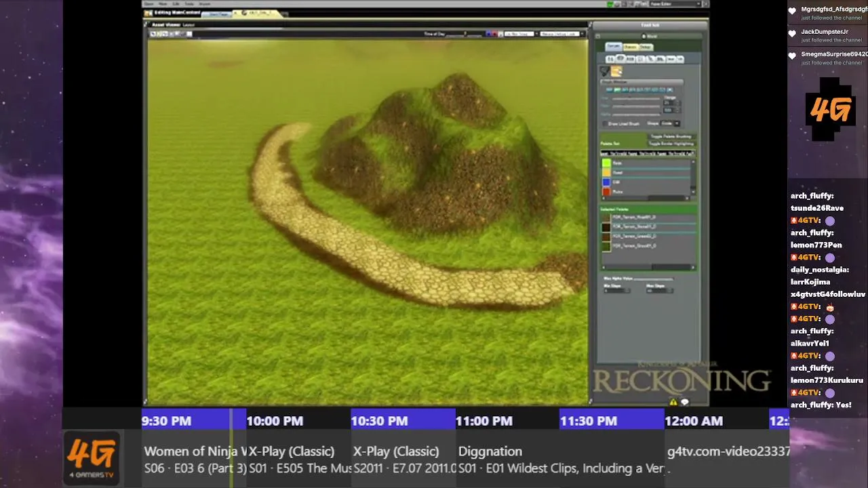Select the bright green palette color swatch

tap(606, 163)
